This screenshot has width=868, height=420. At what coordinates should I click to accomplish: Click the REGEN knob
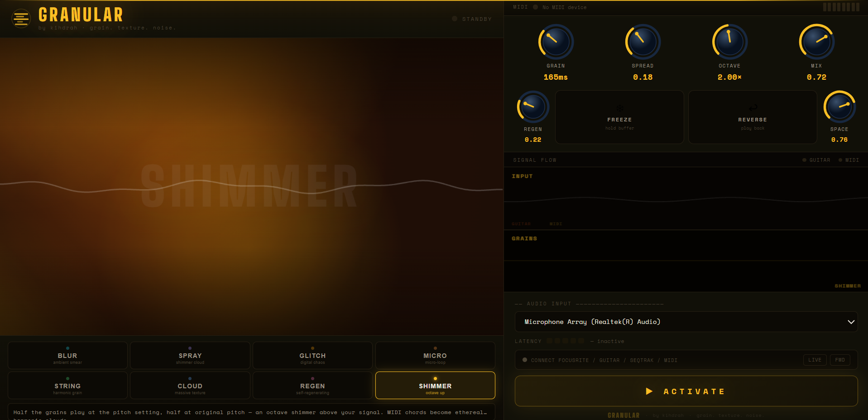533,107
